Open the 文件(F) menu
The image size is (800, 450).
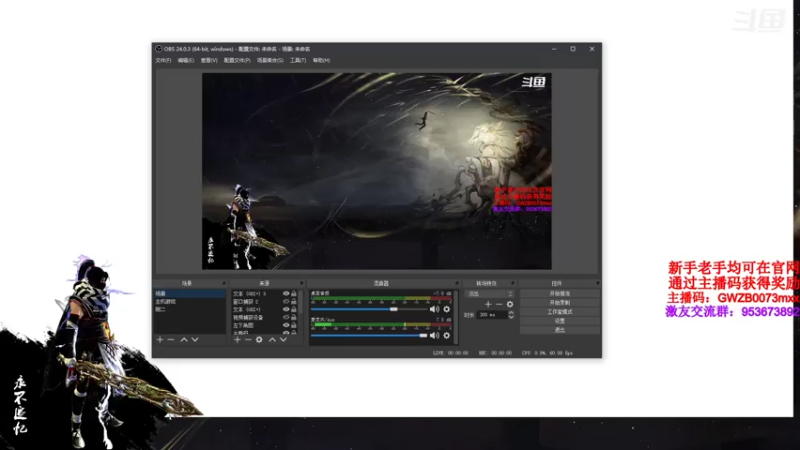point(163,60)
